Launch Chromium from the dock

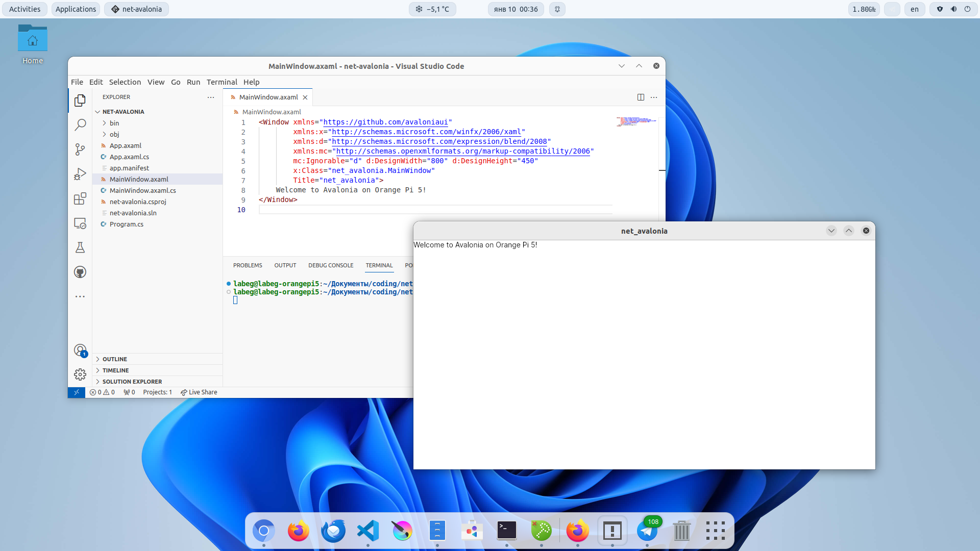[264, 531]
